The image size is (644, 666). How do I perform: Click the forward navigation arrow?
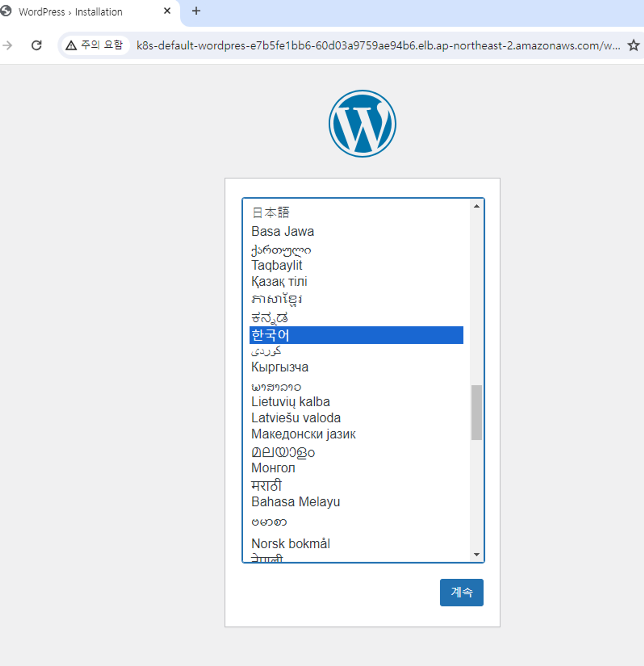(7, 45)
